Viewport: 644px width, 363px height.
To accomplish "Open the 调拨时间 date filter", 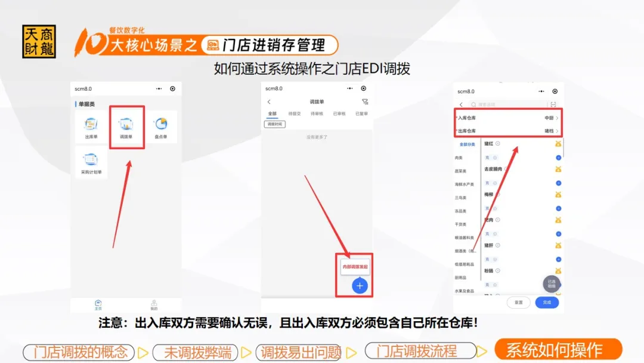I will pos(275,124).
